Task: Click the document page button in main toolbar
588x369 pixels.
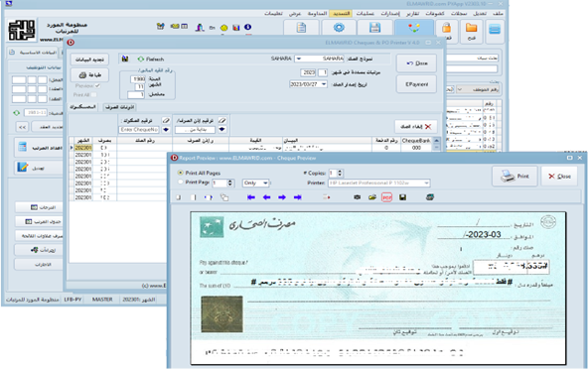Action: 301,28
